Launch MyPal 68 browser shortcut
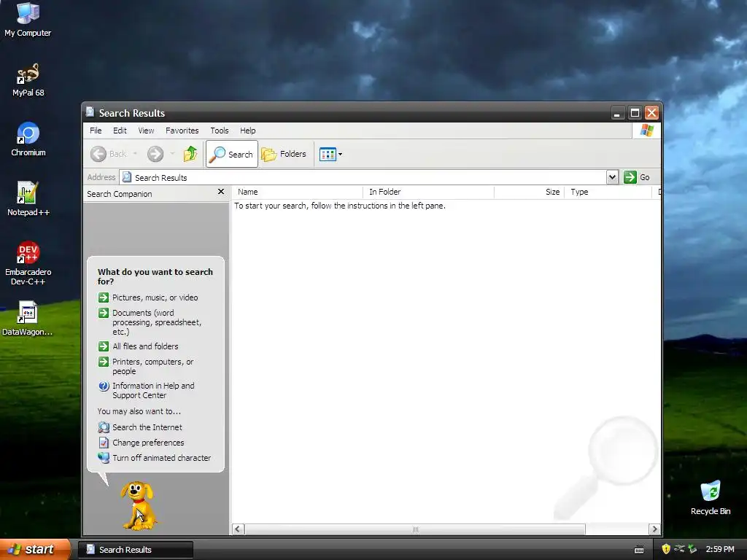The width and height of the screenshot is (747, 560). pyautogui.click(x=28, y=79)
